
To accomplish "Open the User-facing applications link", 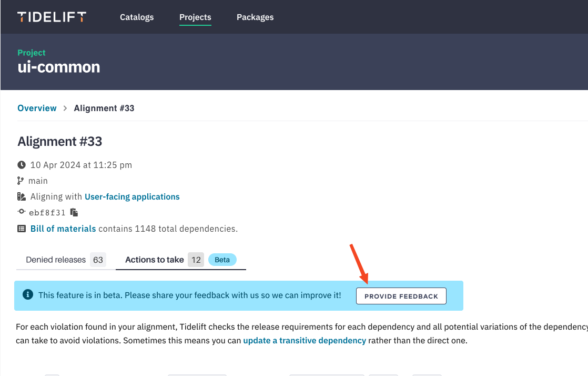I will [x=132, y=196].
